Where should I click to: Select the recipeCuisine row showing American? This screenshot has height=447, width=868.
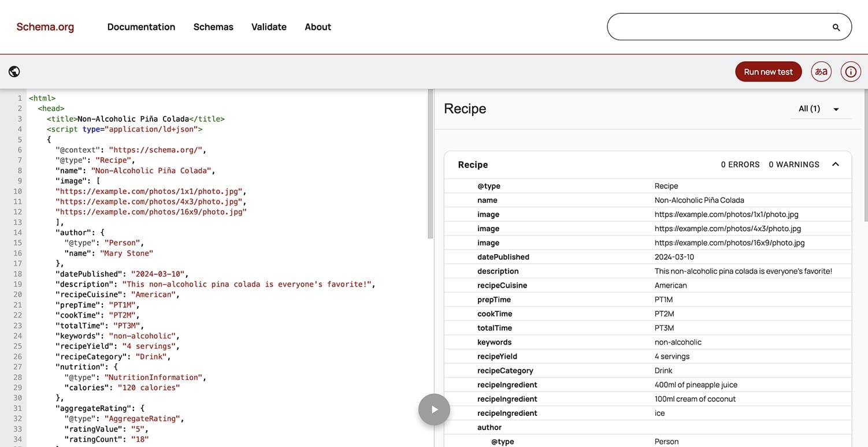click(636, 285)
